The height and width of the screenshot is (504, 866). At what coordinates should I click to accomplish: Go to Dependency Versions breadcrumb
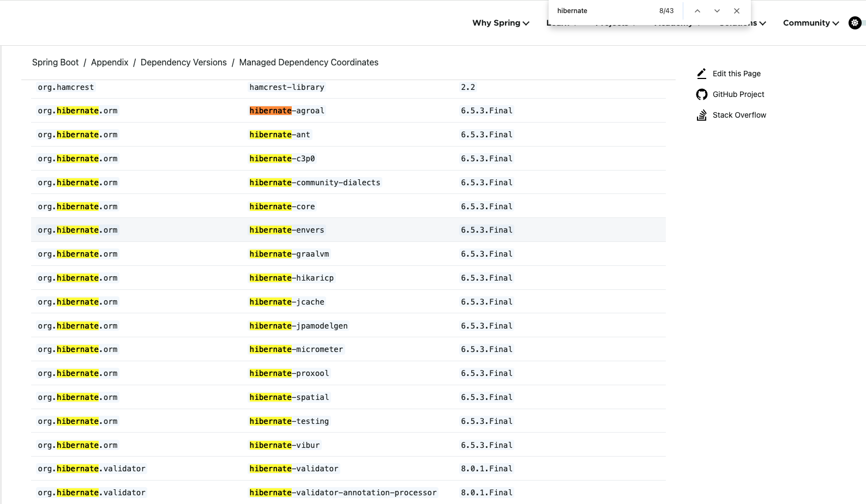pos(183,62)
